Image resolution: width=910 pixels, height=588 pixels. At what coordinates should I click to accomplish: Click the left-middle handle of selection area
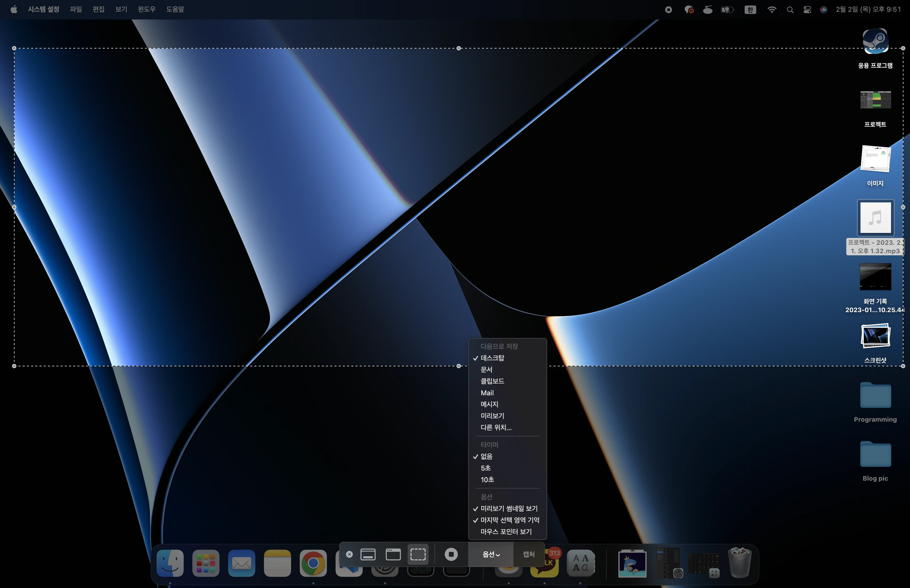14,207
